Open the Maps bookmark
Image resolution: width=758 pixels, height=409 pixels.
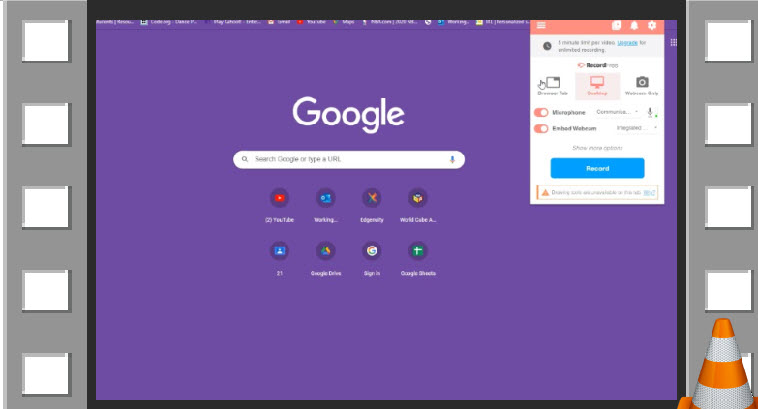click(344, 22)
